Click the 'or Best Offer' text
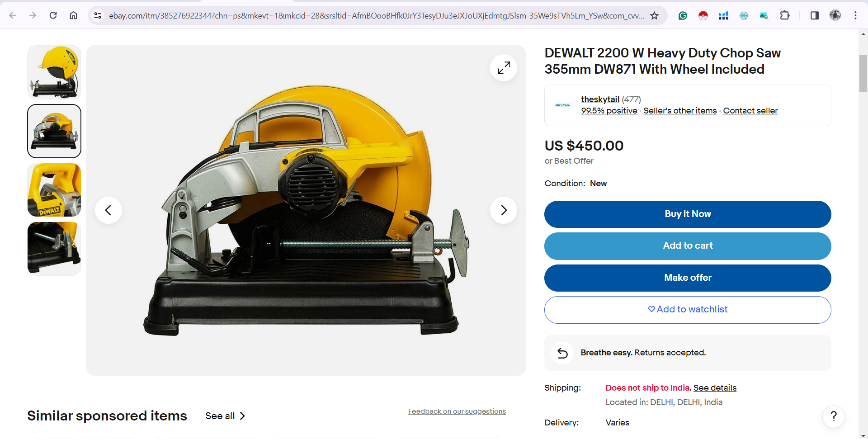The width and height of the screenshot is (868, 439). [569, 161]
